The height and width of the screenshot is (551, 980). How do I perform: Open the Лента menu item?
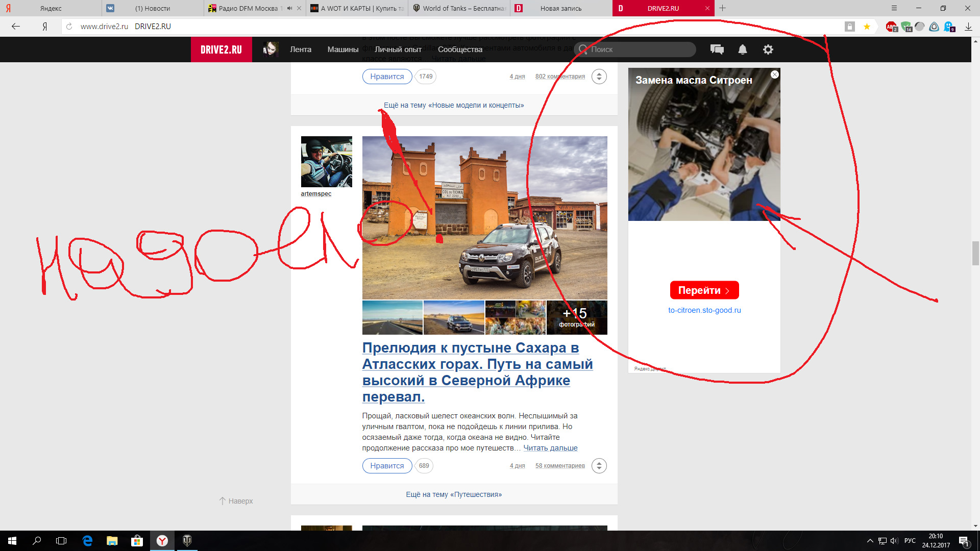coord(301,49)
